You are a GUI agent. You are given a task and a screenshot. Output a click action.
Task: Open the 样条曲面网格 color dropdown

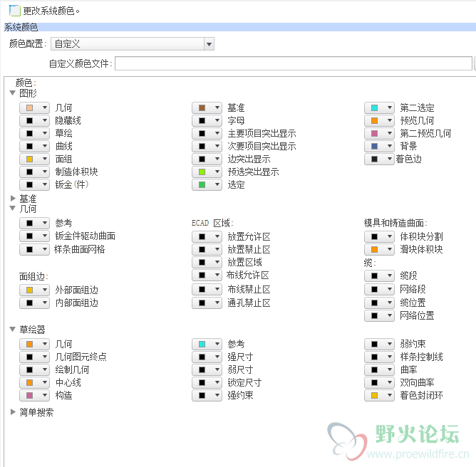pos(35,249)
